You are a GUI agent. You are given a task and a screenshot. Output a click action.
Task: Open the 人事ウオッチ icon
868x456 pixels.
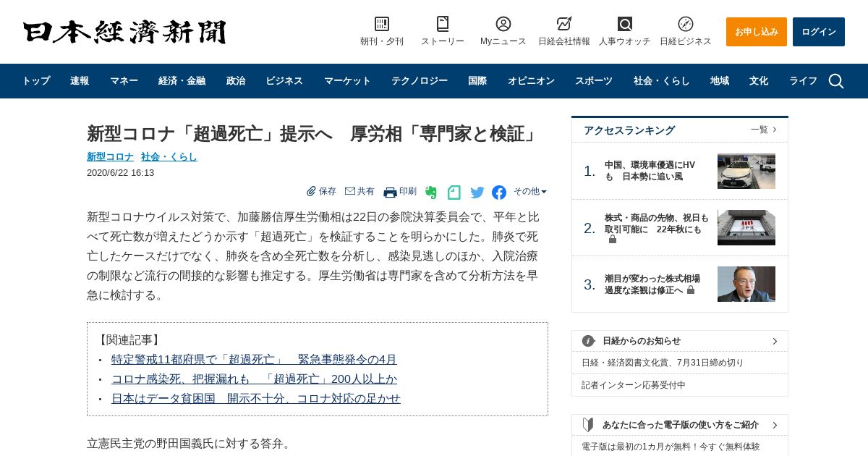625,24
